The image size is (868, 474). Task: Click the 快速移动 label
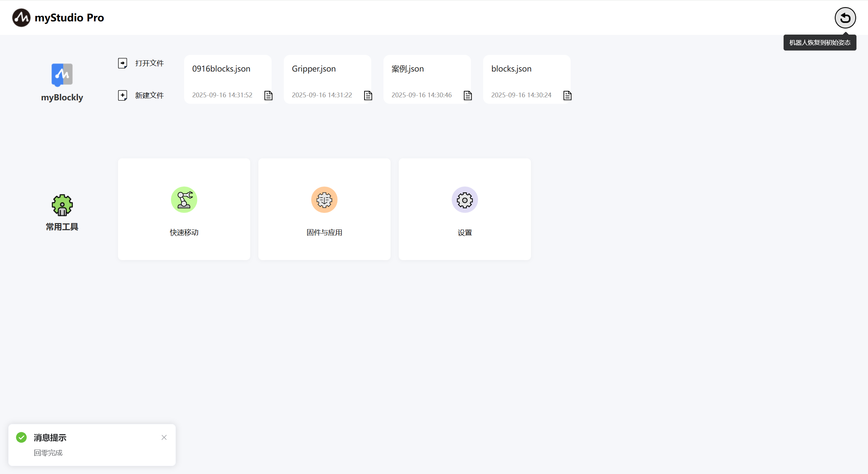[184, 233]
